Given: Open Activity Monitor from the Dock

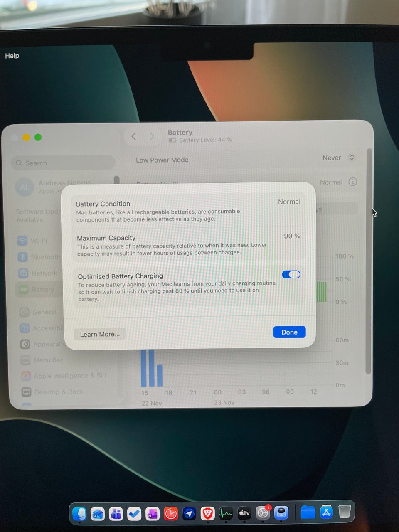Looking at the screenshot, I should [x=226, y=514].
